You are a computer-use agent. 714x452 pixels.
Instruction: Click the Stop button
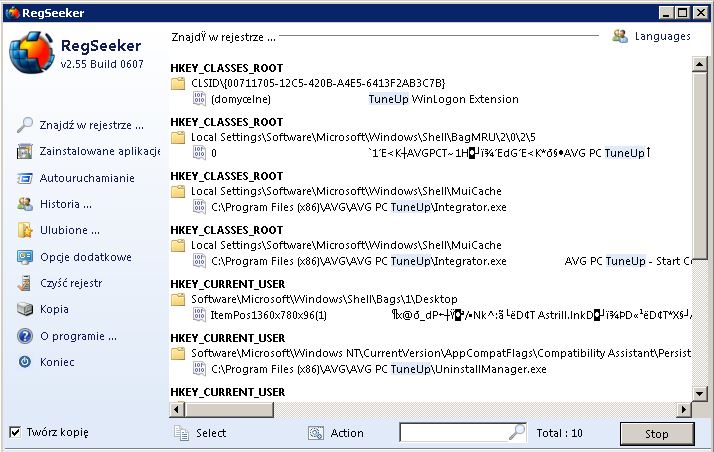657,434
